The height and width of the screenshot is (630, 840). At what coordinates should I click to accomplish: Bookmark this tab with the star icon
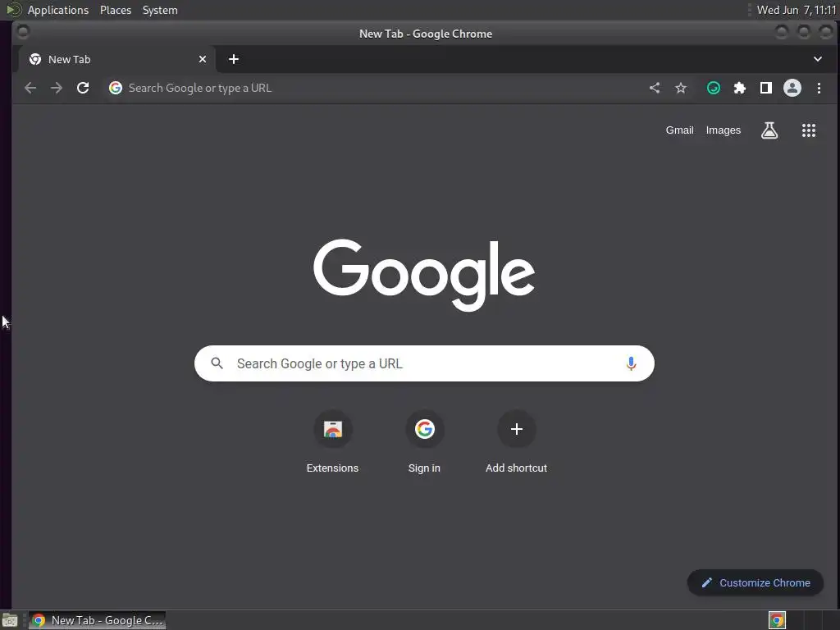pos(681,88)
